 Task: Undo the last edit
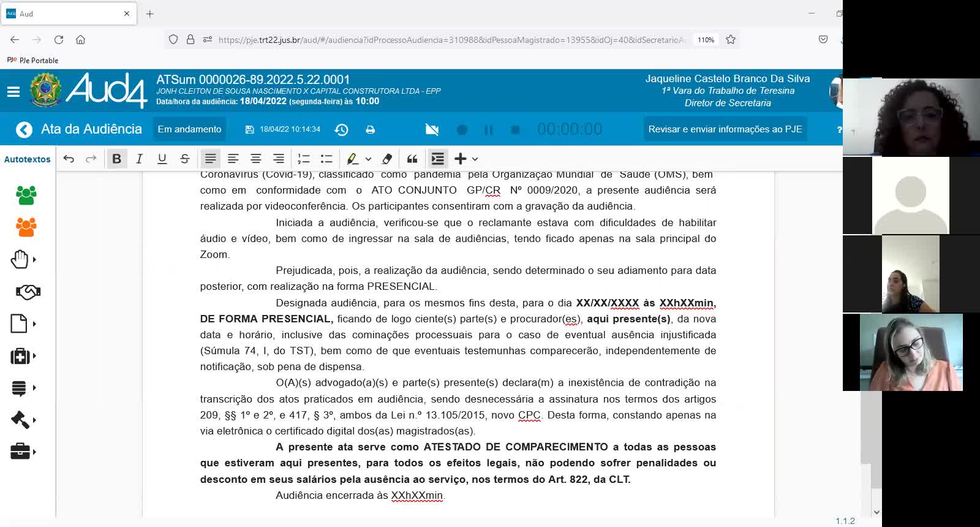(x=69, y=159)
